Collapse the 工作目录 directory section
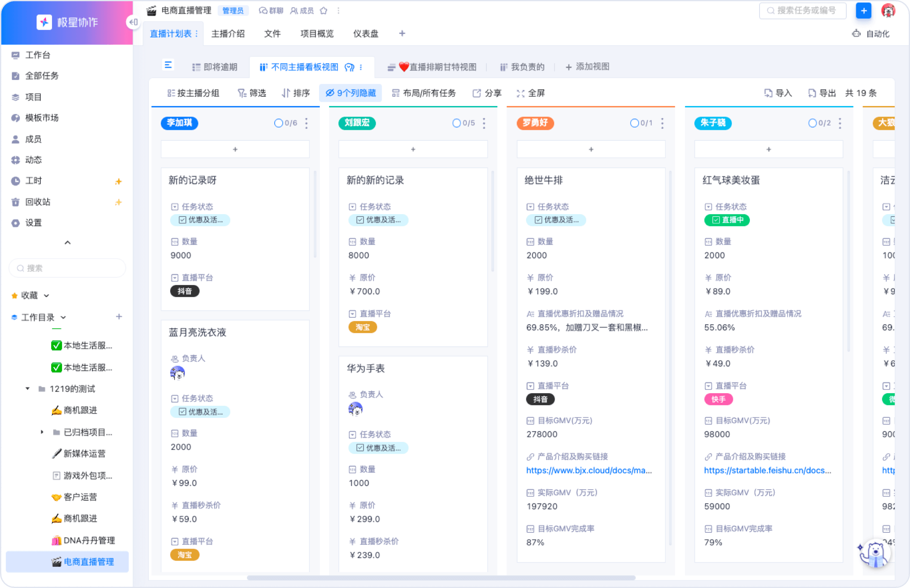Viewport: 910px width, 588px height. tap(63, 317)
